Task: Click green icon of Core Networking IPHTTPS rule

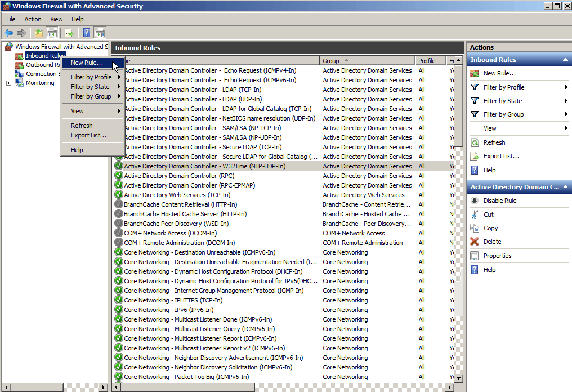Action: click(x=119, y=300)
